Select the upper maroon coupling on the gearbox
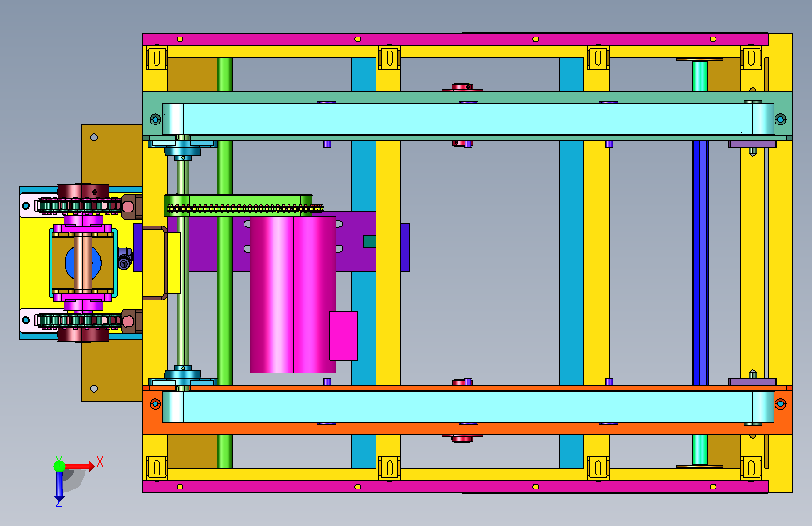This screenshot has width=812, height=526. click(82, 191)
